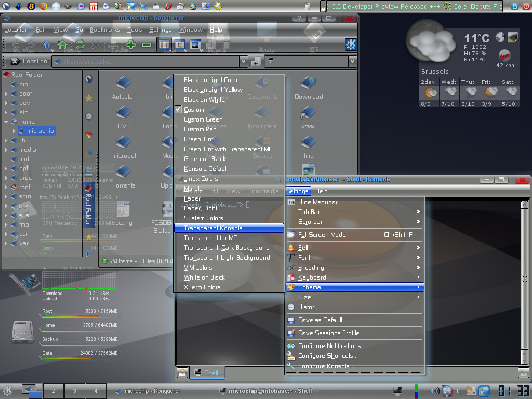Open Configure Shortcuts
Screen dimensions: 532x399
[x=354, y=356]
